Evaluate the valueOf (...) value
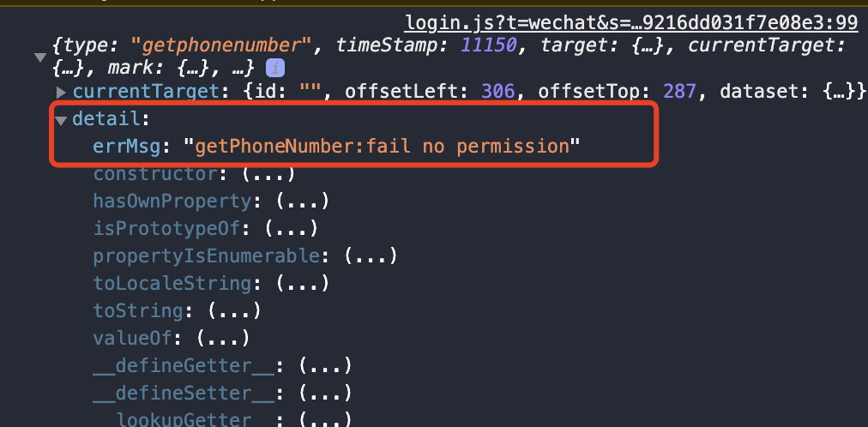Screen dimensions: 868x427 coord(223,338)
